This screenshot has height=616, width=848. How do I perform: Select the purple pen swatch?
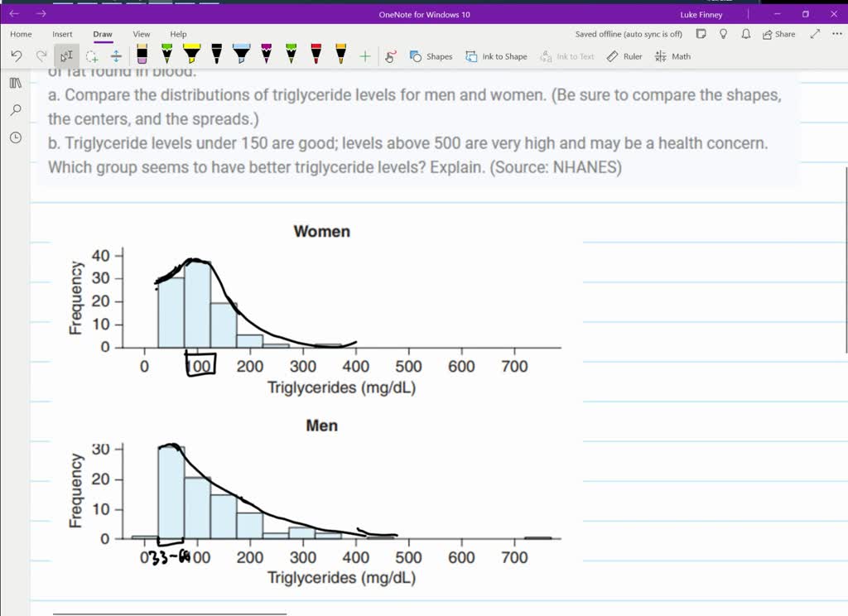click(265, 55)
